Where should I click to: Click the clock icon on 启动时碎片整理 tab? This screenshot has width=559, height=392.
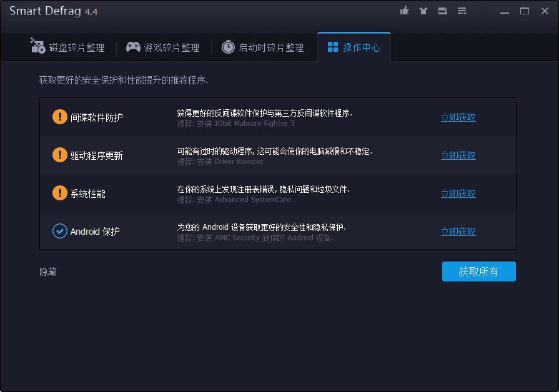tap(227, 46)
